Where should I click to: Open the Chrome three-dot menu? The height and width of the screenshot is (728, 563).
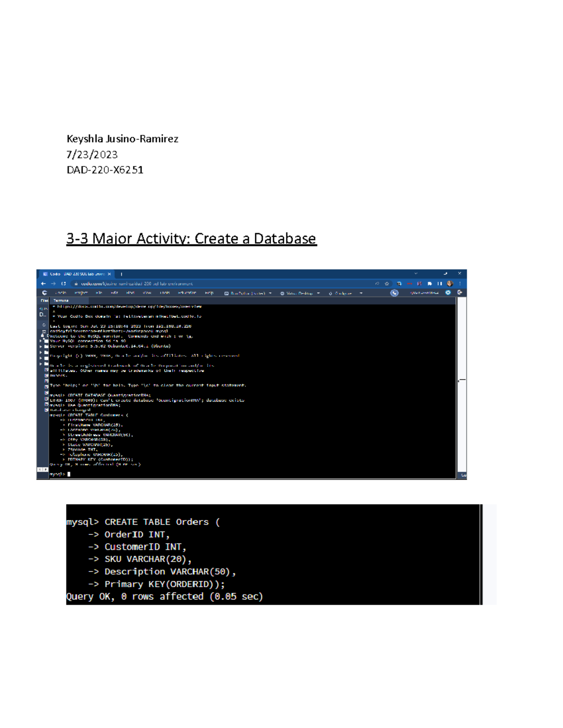coord(460,284)
